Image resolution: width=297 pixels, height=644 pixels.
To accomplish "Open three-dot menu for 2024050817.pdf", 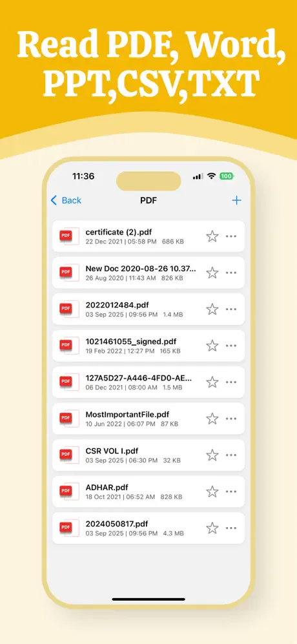I will click(x=231, y=528).
